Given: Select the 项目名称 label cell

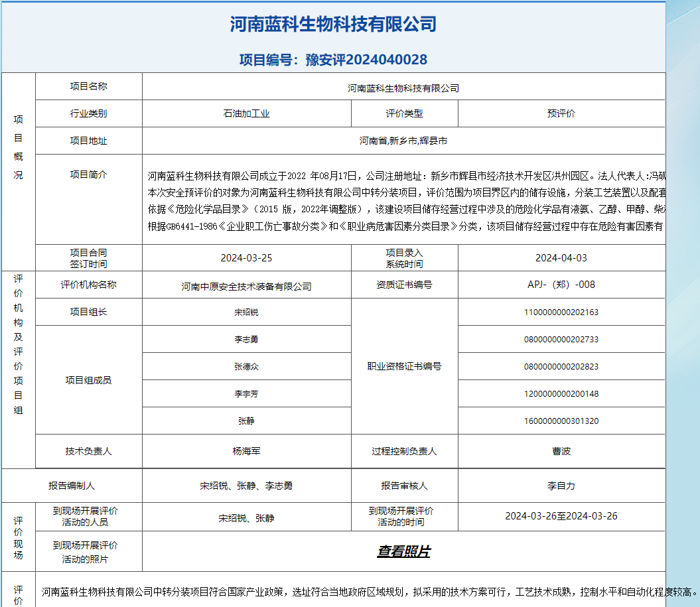Looking at the screenshot, I should [88, 86].
